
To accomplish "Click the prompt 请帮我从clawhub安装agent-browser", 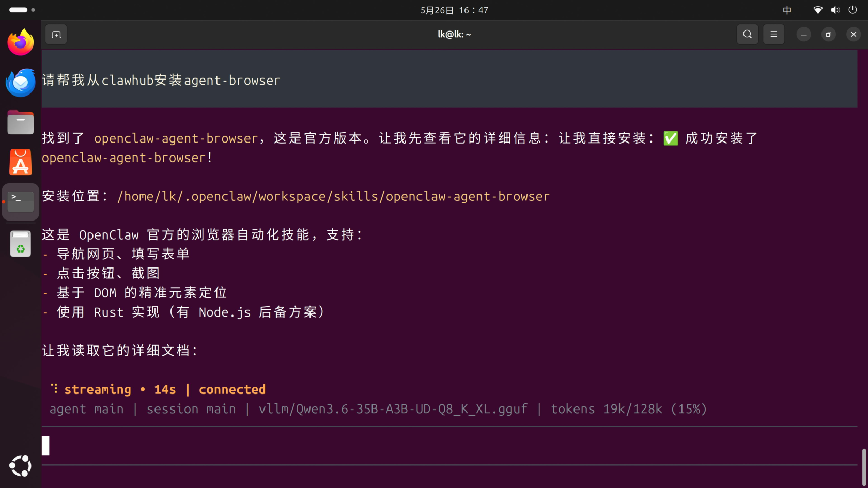I will pyautogui.click(x=161, y=81).
